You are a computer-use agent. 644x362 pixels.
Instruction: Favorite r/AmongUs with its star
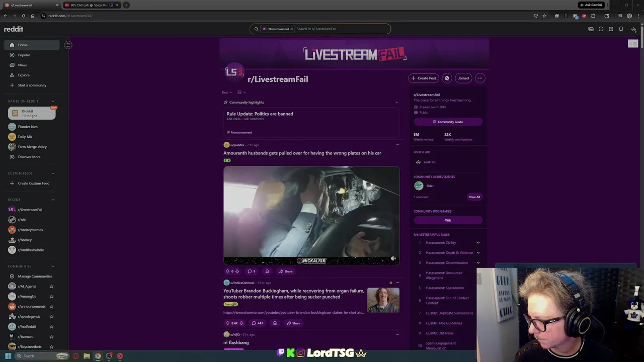(x=51, y=297)
